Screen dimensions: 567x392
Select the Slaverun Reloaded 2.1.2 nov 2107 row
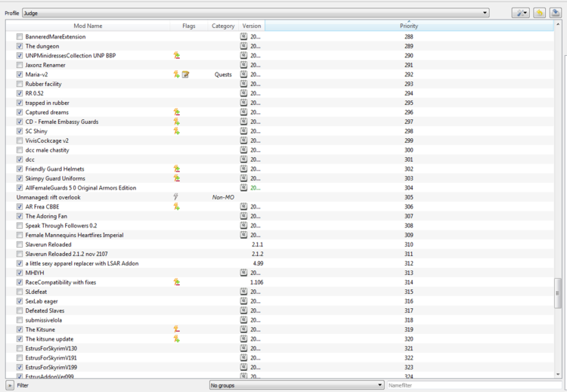280,254
